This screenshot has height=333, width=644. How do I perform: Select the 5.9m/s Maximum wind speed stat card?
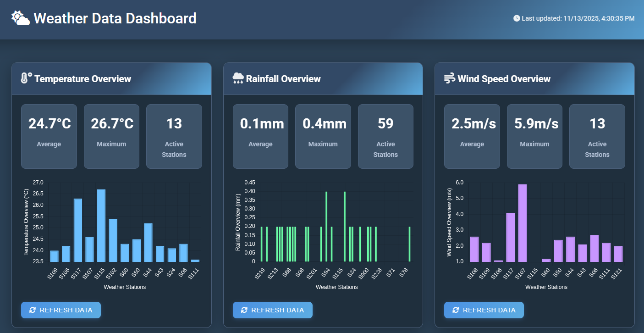(x=534, y=136)
